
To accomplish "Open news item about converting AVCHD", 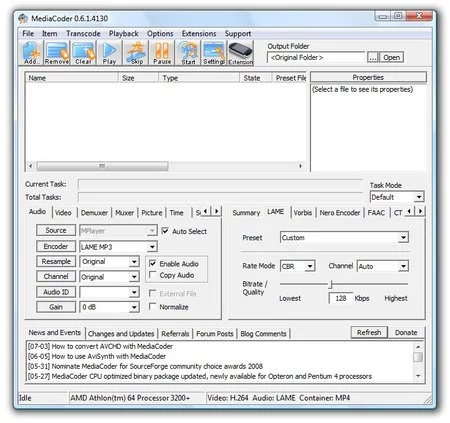I will 100,346.
